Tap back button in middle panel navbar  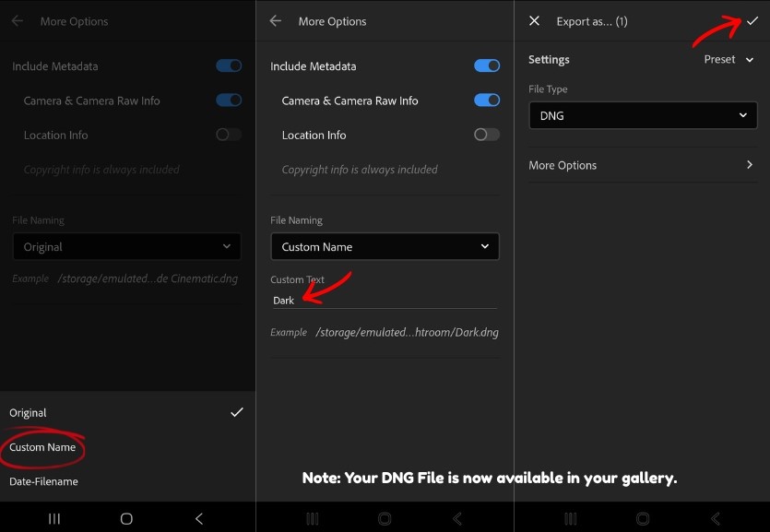pyautogui.click(x=457, y=518)
